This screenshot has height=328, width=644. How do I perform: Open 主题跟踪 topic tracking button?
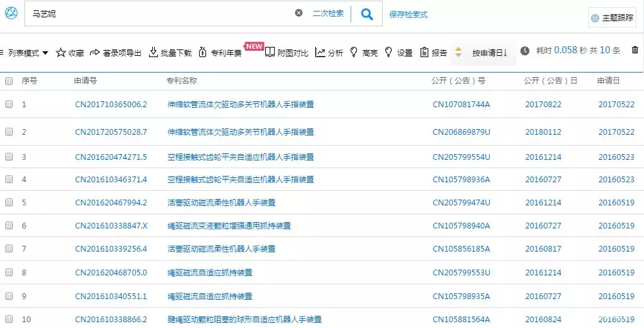click(x=612, y=18)
